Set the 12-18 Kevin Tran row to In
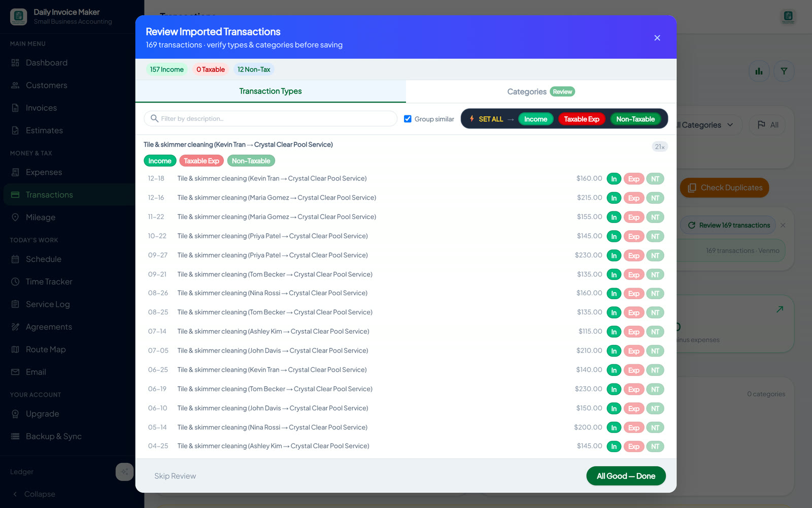812x508 pixels. [614, 179]
